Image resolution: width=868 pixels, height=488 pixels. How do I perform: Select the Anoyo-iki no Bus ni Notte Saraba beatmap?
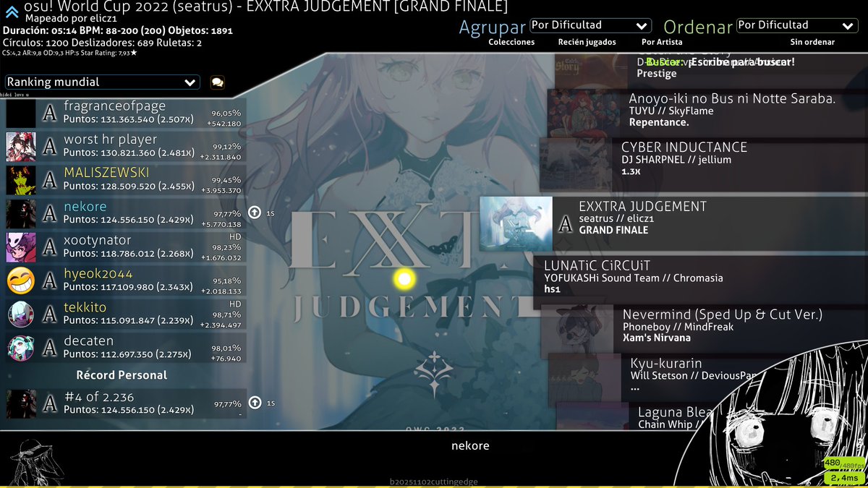point(707,113)
